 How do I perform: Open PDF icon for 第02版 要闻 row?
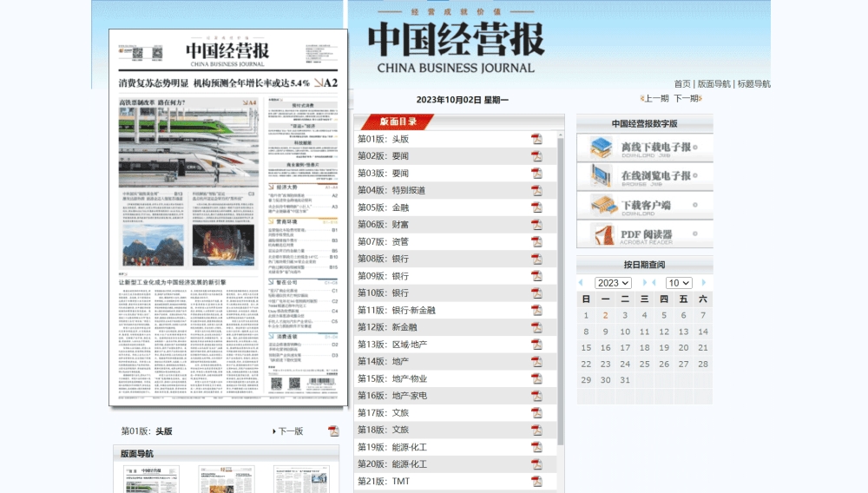click(x=536, y=156)
